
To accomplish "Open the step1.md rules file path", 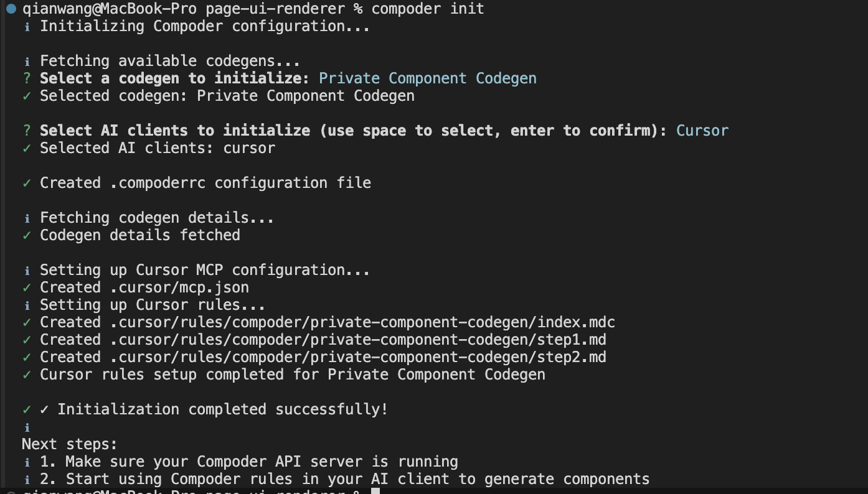I will [x=358, y=340].
